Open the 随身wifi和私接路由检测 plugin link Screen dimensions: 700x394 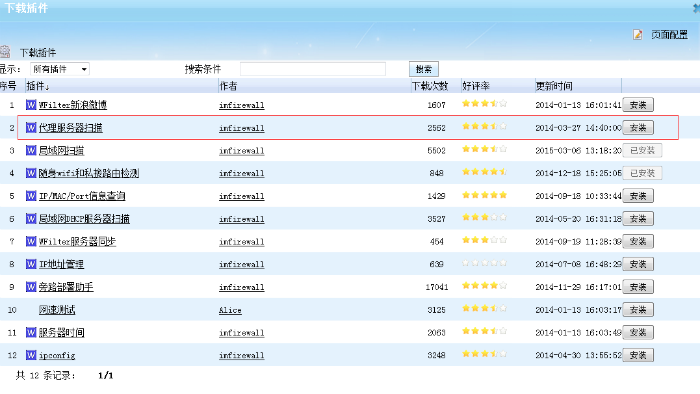(89, 173)
